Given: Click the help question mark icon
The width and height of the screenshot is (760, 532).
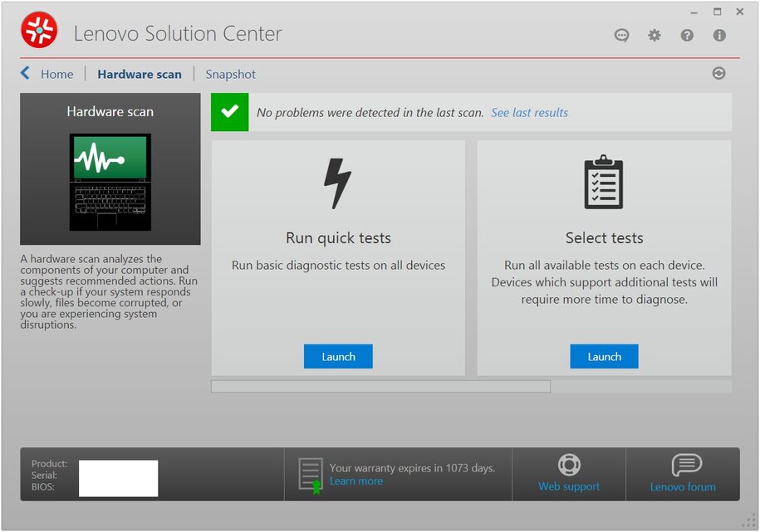Looking at the screenshot, I should (x=687, y=35).
